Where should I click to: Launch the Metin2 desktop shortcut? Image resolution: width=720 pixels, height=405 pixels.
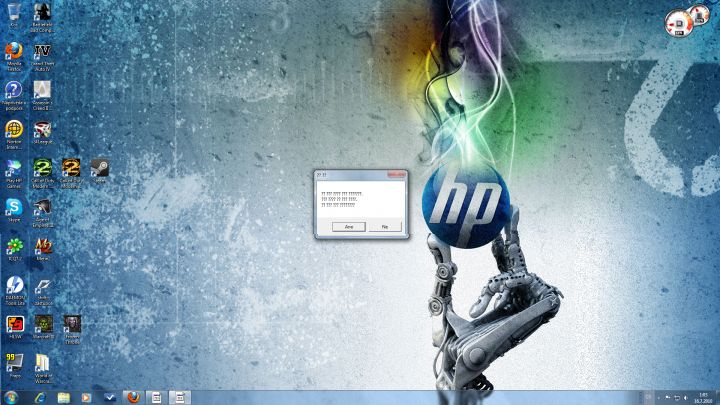pos(42,249)
